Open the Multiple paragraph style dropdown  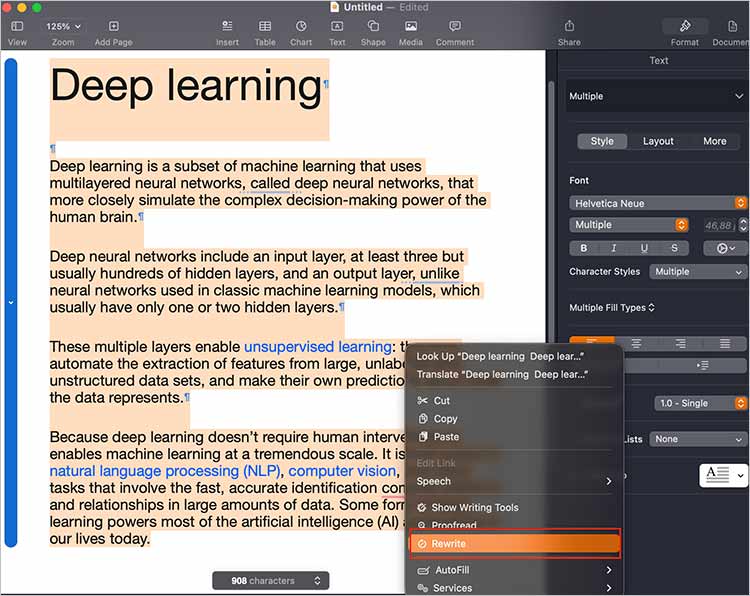pyautogui.click(x=656, y=96)
